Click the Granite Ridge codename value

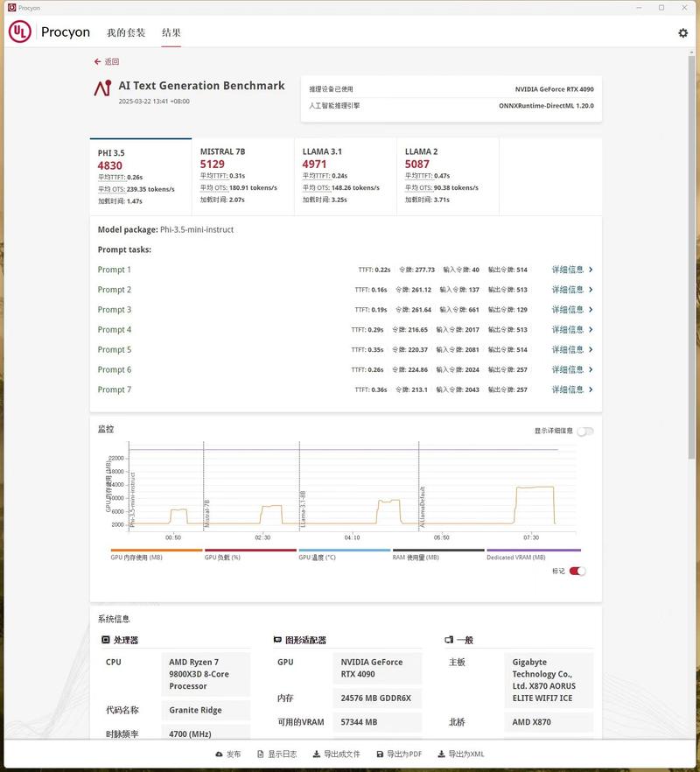point(206,710)
